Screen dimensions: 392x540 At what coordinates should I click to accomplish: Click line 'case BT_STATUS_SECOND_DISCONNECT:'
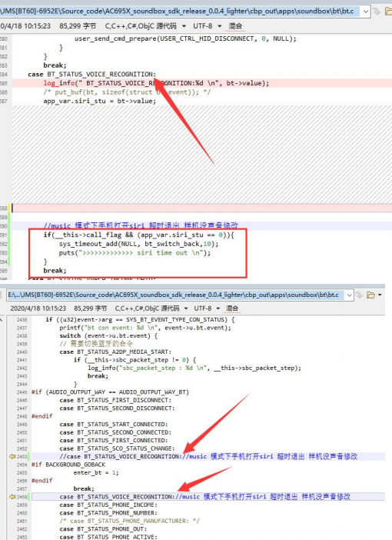[x=117, y=408]
